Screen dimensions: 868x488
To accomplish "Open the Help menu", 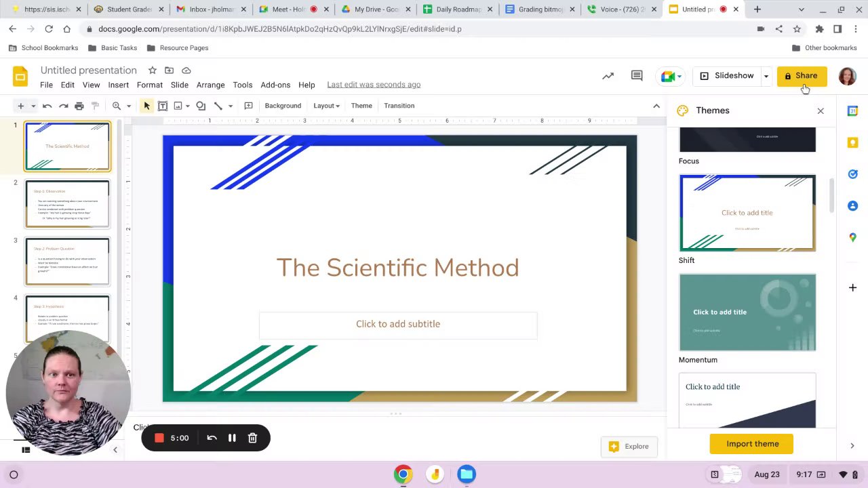I will click(307, 85).
